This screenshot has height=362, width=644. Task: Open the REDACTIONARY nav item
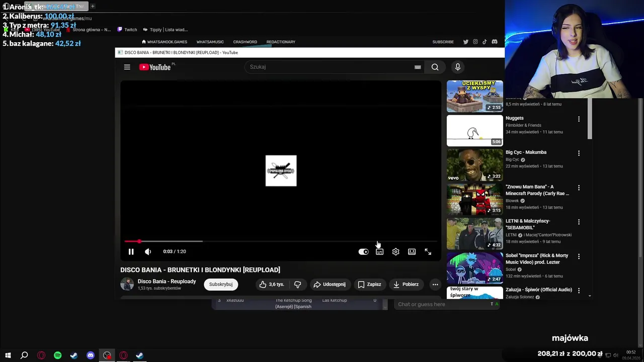point(281,42)
